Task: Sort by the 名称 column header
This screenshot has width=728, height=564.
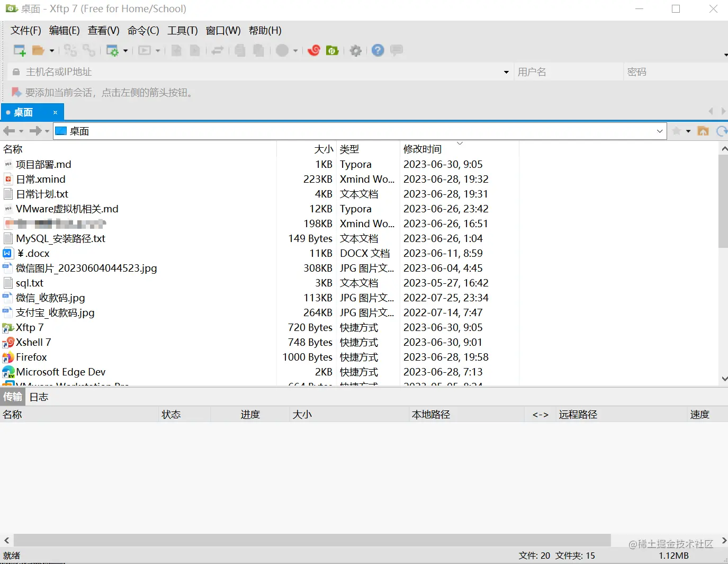Action: pyautogui.click(x=139, y=149)
